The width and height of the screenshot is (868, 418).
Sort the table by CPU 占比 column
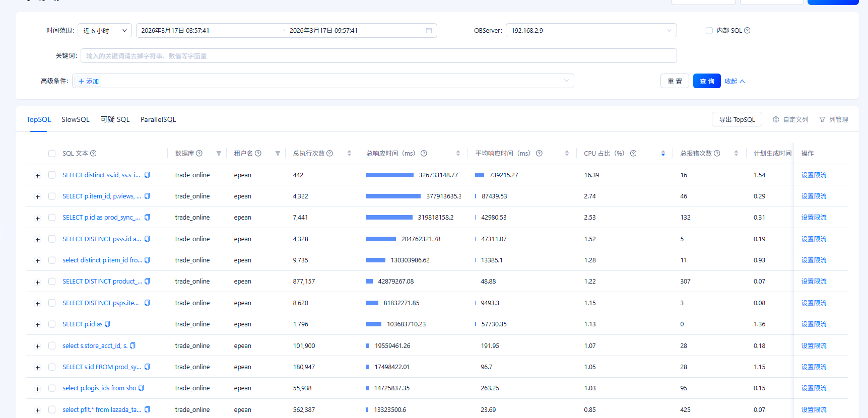663,154
